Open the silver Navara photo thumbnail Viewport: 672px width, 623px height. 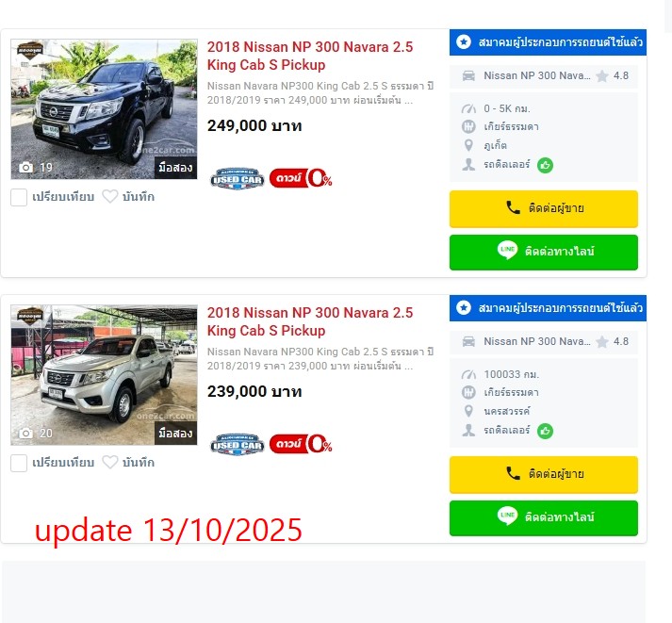(x=104, y=375)
